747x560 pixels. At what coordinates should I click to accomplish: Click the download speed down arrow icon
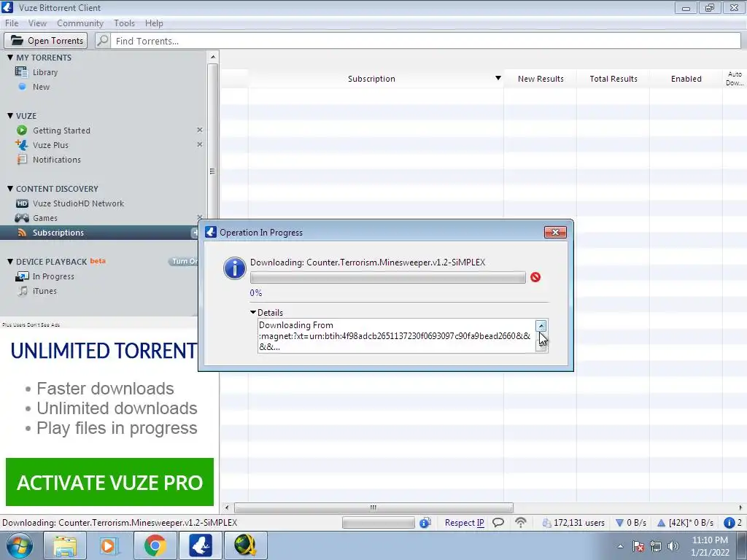[619, 523]
